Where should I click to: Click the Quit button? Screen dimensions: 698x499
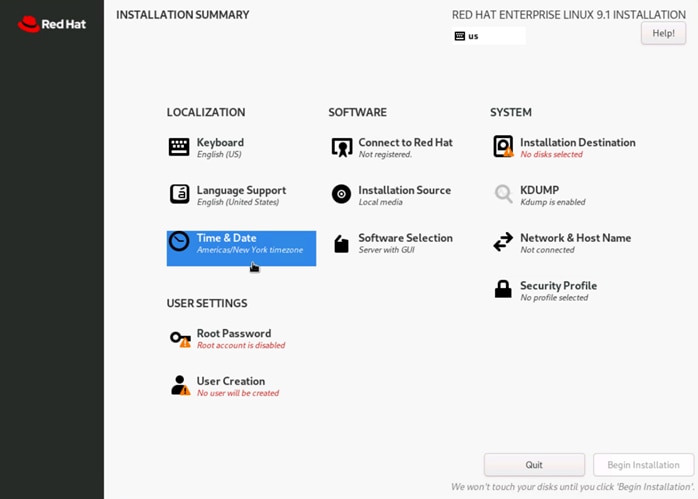pos(534,465)
